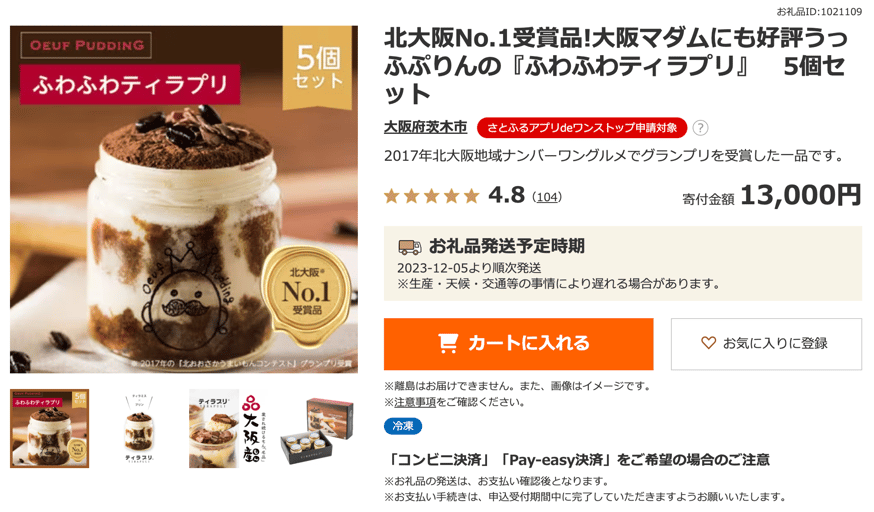Screen dimensions: 874x512
Task: Click the 冷凍 frozen badge
Action: tap(402, 426)
